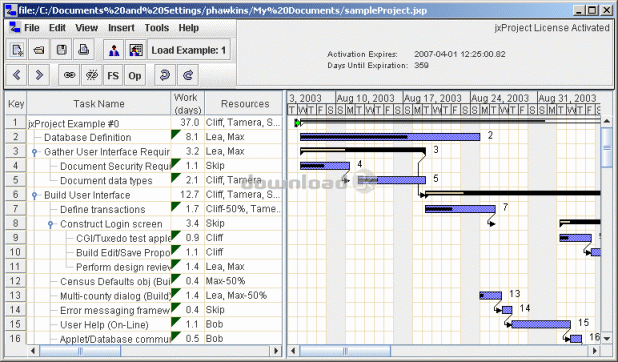
Task: Open the Tools menu
Action: 156,28
